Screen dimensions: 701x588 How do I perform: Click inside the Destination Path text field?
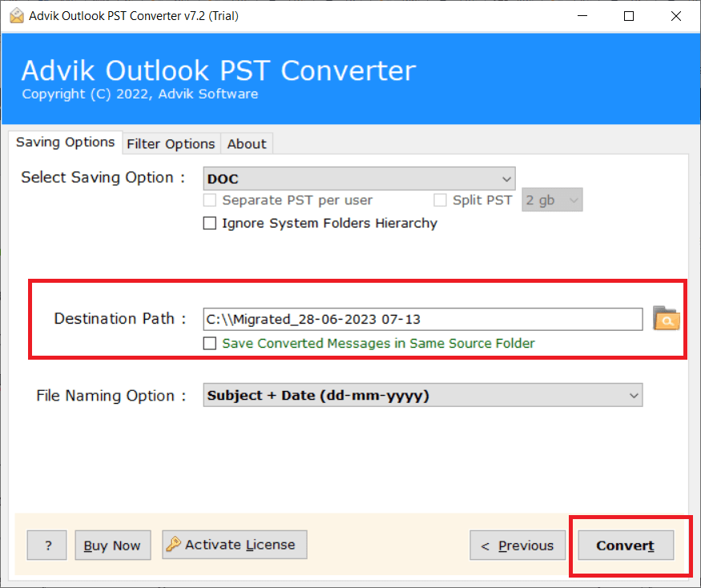(422, 319)
